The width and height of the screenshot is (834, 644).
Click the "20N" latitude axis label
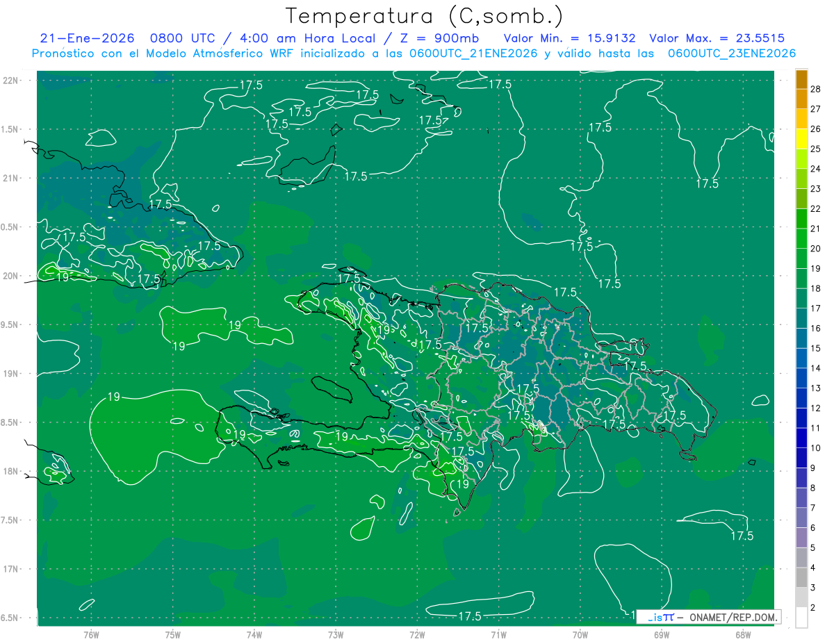[x=12, y=276]
